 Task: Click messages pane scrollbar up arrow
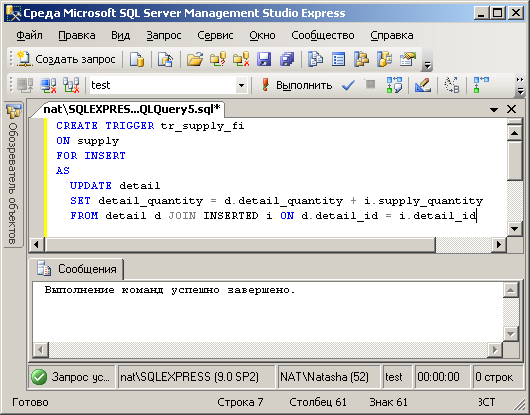click(x=510, y=290)
